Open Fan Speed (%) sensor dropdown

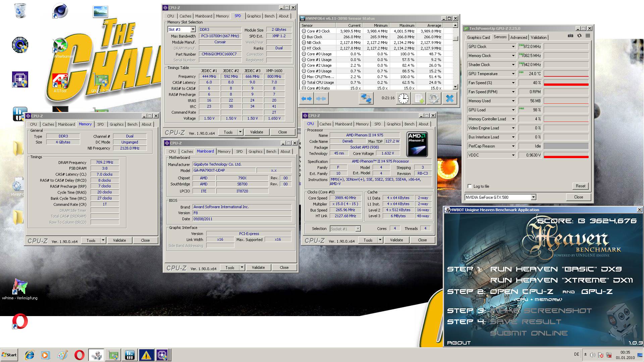[x=513, y=83]
